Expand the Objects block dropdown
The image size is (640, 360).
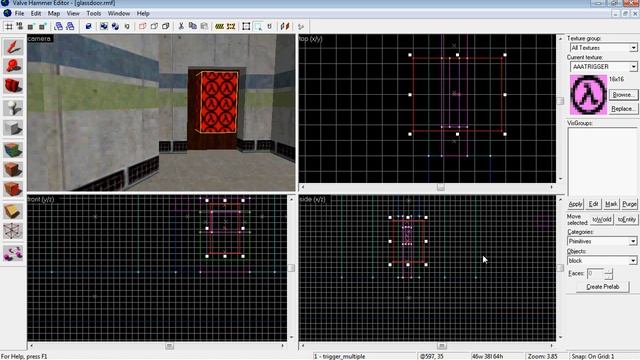point(633,260)
